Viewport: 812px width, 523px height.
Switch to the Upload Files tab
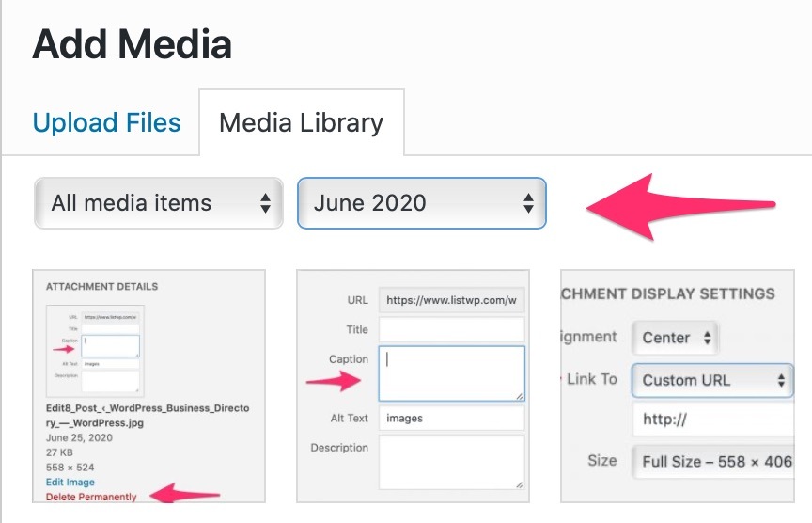(x=107, y=123)
